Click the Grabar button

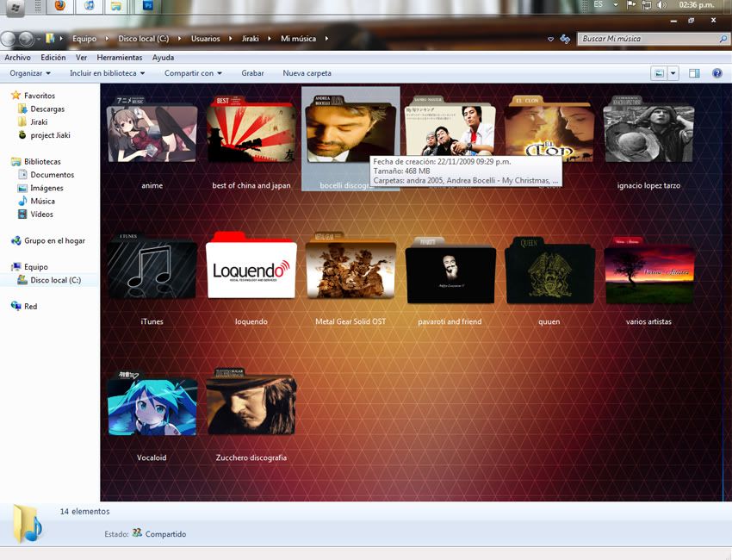coord(252,73)
